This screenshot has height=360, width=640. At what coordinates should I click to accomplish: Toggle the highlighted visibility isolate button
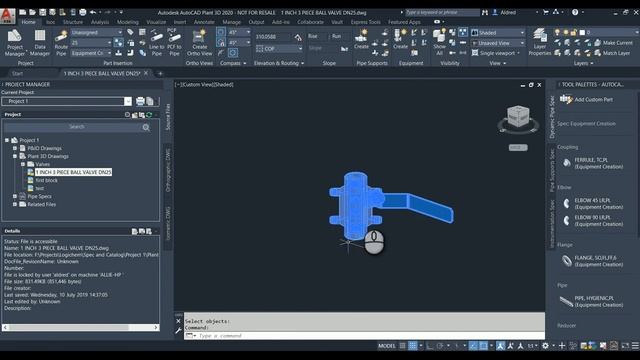463,32
